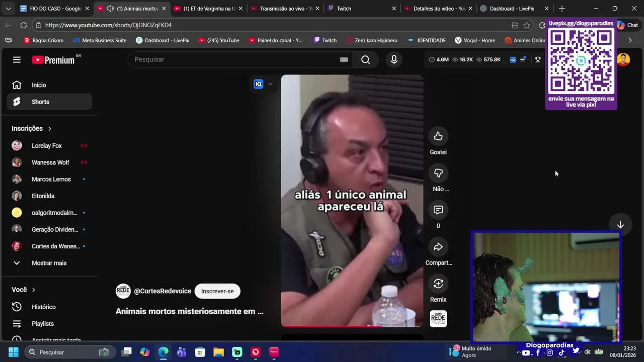This screenshot has height=362, width=644.
Task: Open comments on the short
Action: pyautogui.click(x=438, y=210)
